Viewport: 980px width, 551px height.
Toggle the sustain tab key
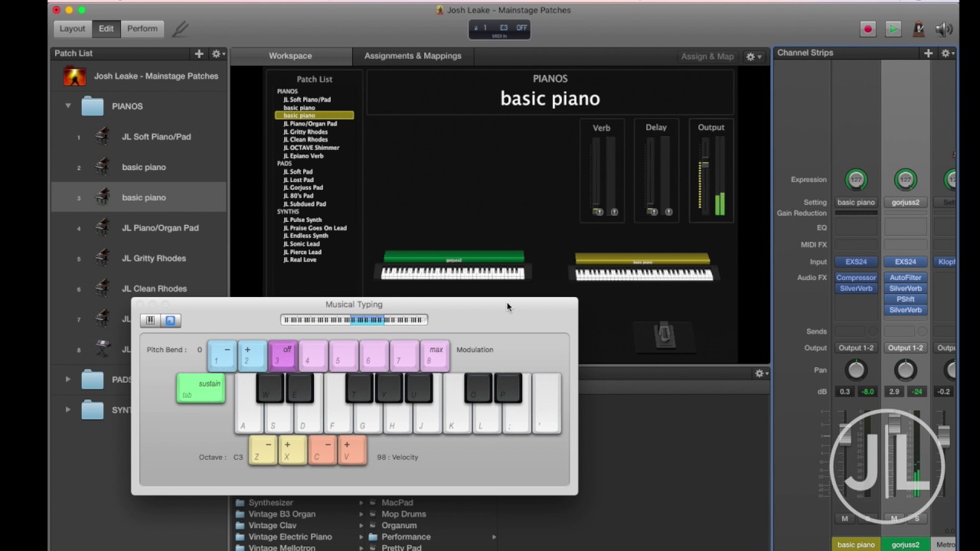tap(201, 388)
